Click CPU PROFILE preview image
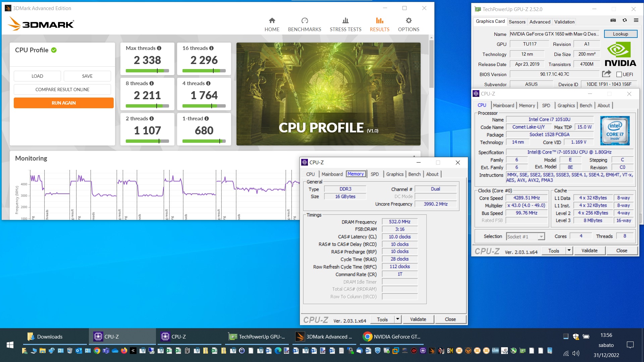The image size is (644, 362). (x=328, y=94)
